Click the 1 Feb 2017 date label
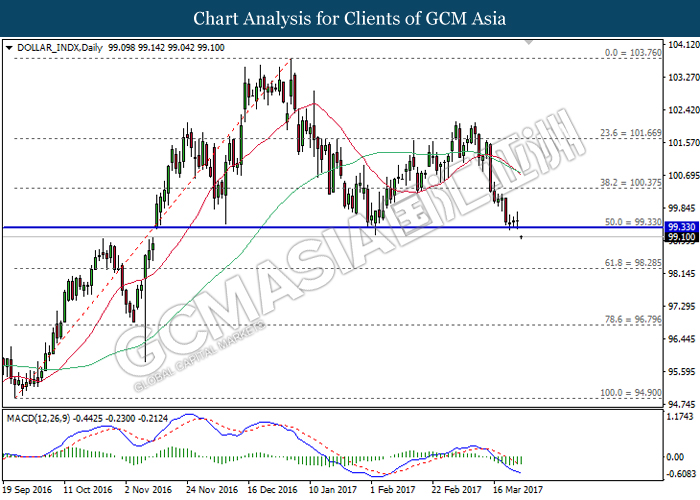The image size is (700, 500). coord(393,490)
